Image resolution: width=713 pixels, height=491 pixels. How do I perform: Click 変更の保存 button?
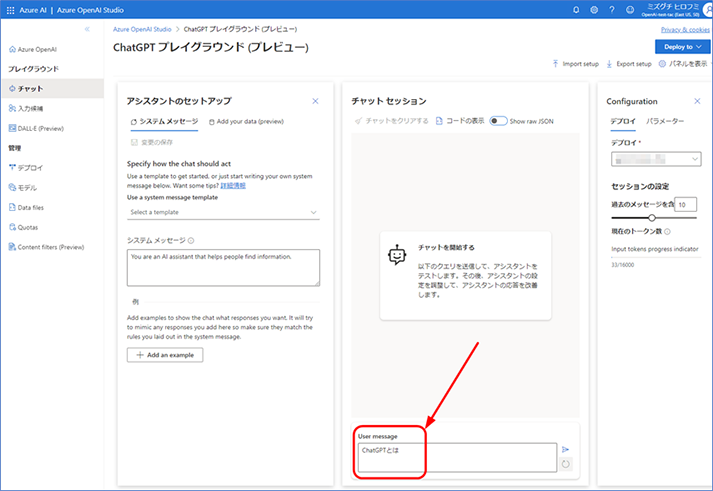coord(152,142)
